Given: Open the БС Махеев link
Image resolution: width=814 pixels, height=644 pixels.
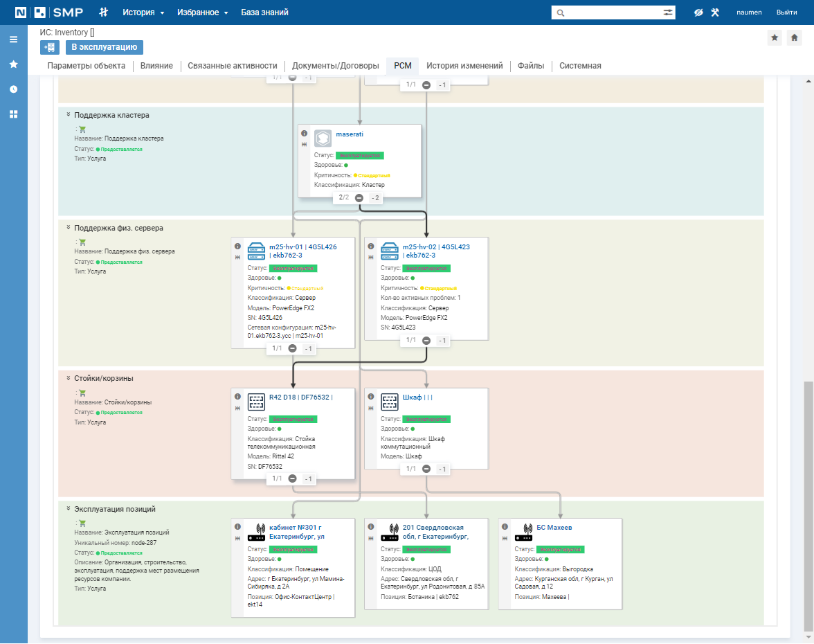Looking at the screenshot, I should (554, 528).
